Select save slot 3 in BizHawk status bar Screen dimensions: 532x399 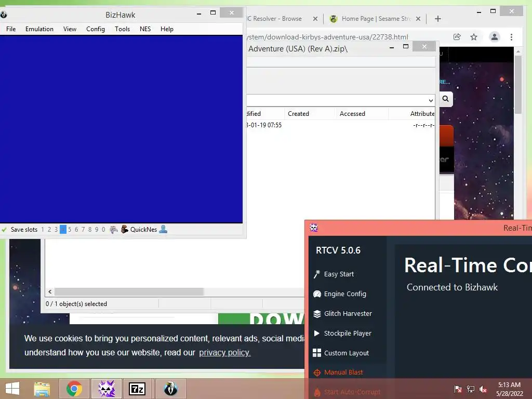pyautogui.click(x=56, y=230)
